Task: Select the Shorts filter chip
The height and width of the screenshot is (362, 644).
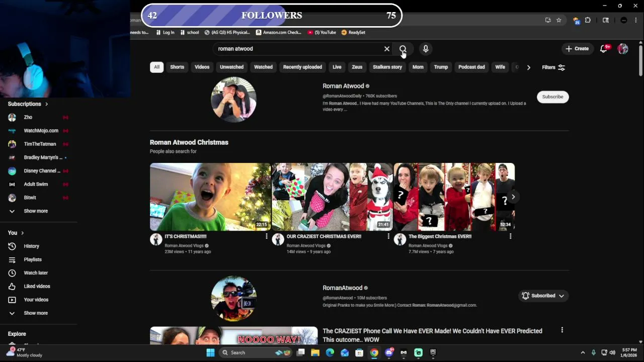Action: tap(177, 67)
